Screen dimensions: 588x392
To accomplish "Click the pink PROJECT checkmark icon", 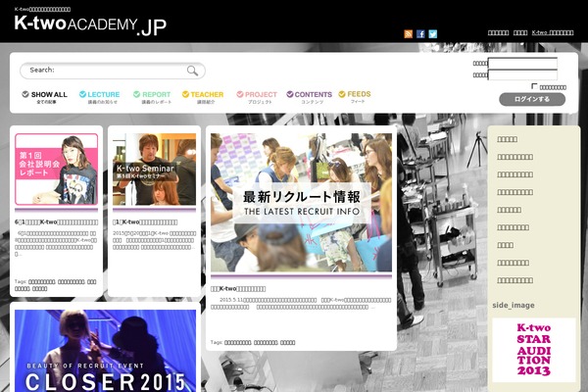I will (x=240, y=94).
